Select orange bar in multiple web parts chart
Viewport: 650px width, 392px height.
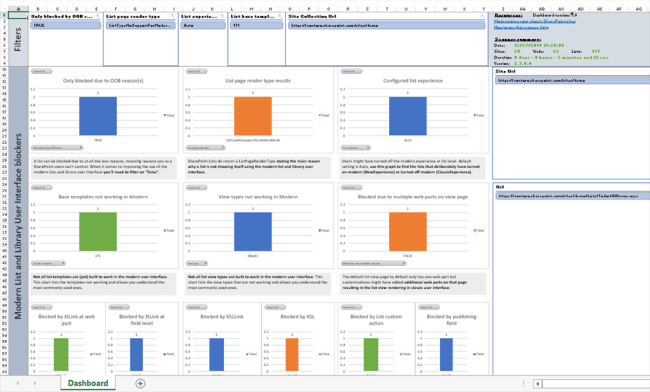[408, 232]
